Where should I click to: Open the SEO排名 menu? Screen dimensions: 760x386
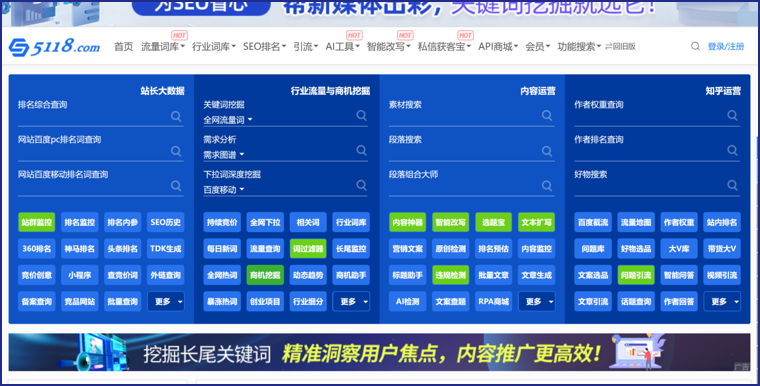click(265, 47)
